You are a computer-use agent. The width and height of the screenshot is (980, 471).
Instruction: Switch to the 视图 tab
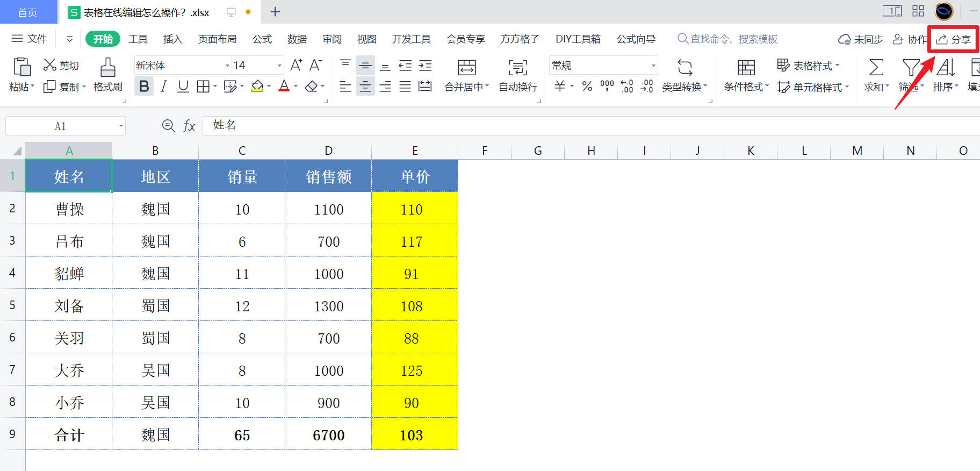point(367,39)
